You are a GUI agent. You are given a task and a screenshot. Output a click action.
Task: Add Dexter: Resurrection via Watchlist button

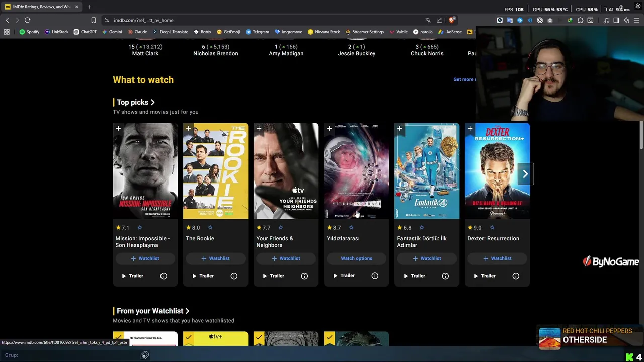pyautogui.click(x=497, y=258)
